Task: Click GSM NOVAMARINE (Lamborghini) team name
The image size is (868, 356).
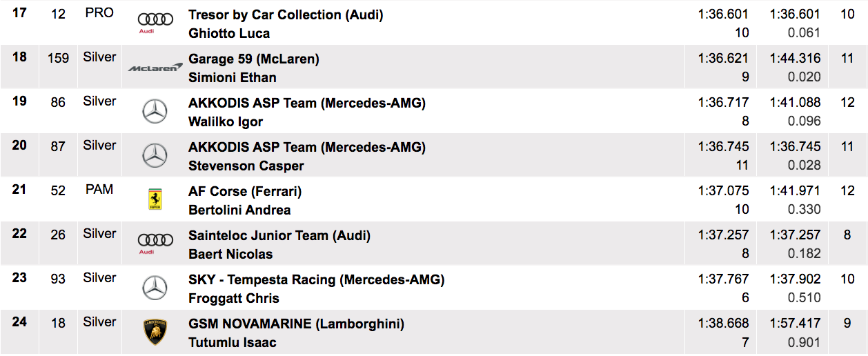Action: pyautogui.click(x=296, y=324)
